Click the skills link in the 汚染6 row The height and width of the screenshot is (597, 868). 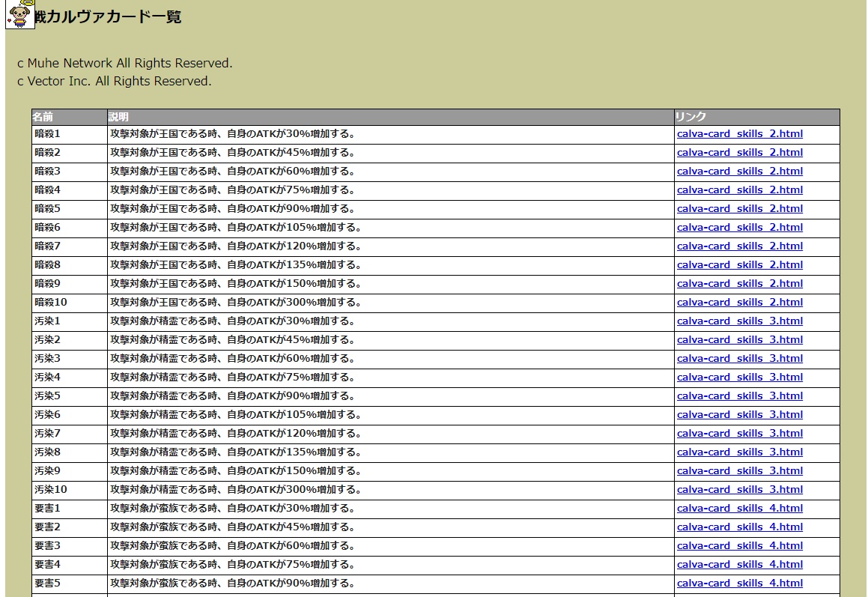coord(739,415)
